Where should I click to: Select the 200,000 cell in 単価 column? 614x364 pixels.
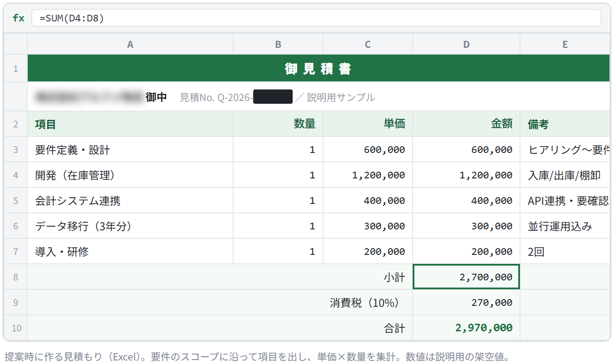point(368,251)
